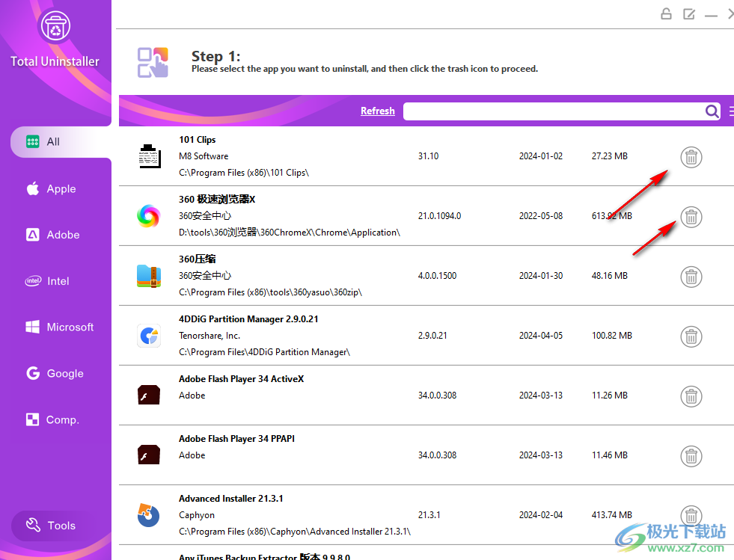
Task: Expand the window using the arrow icon top right
Action: 730,13
